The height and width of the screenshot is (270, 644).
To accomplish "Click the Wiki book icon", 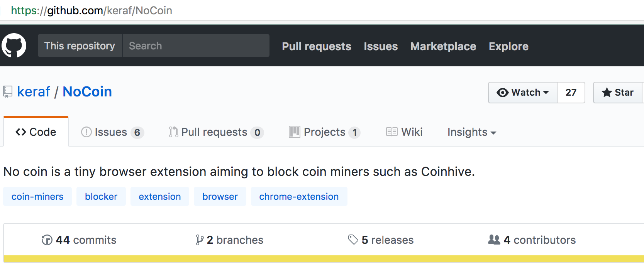I will pos(391,132).
